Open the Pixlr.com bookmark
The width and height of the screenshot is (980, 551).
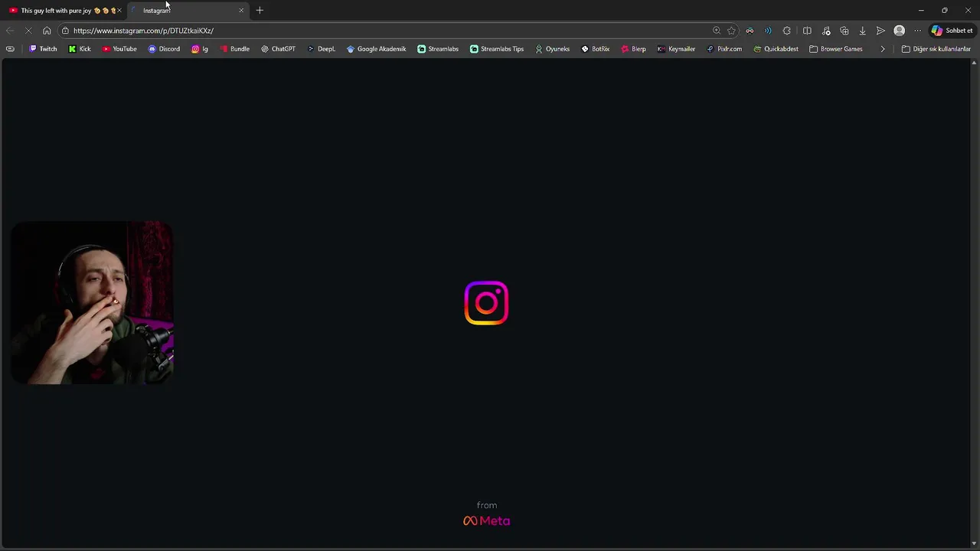point(724,49)
